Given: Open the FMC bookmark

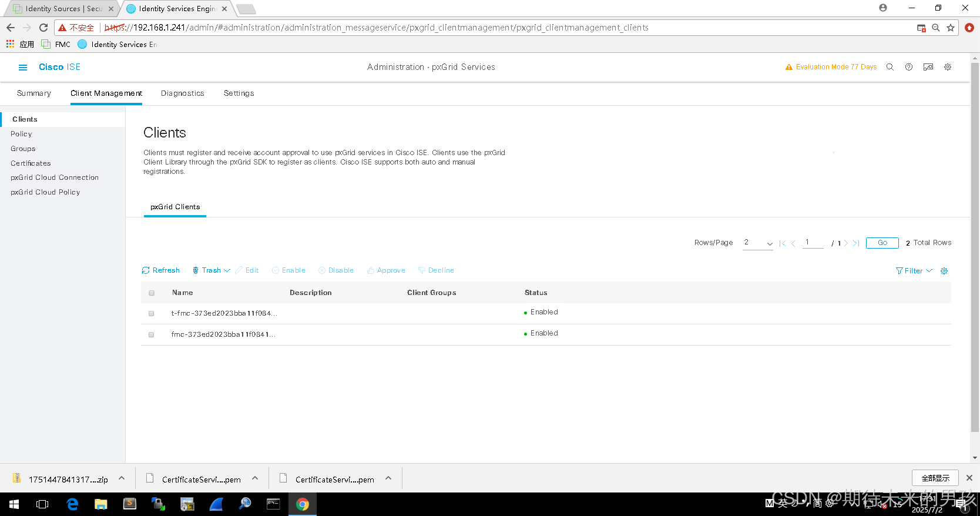Looking at the screenshot, I should coord(56,45).
